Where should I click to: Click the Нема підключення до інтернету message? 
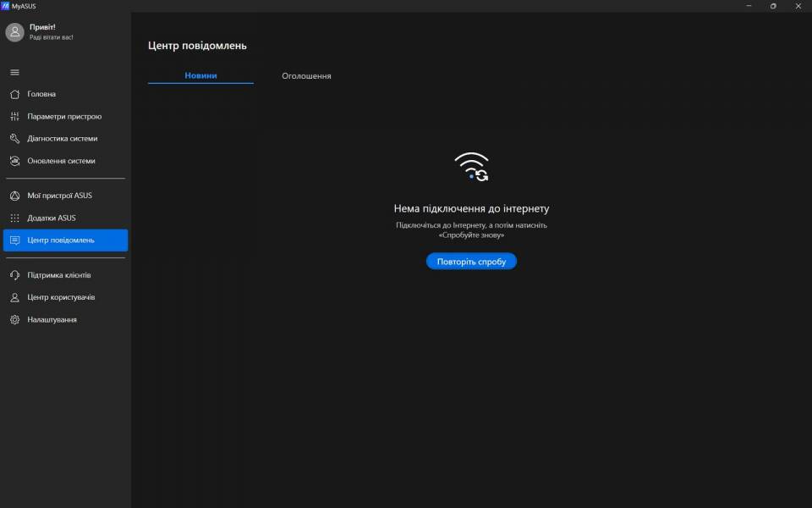(471, 208)
